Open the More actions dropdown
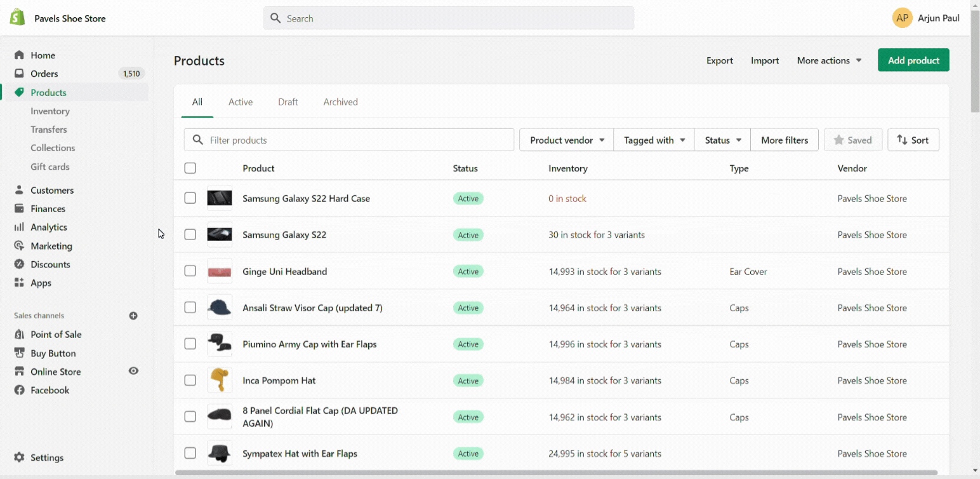This screenshot has width=980, height=479. [829, 60]
